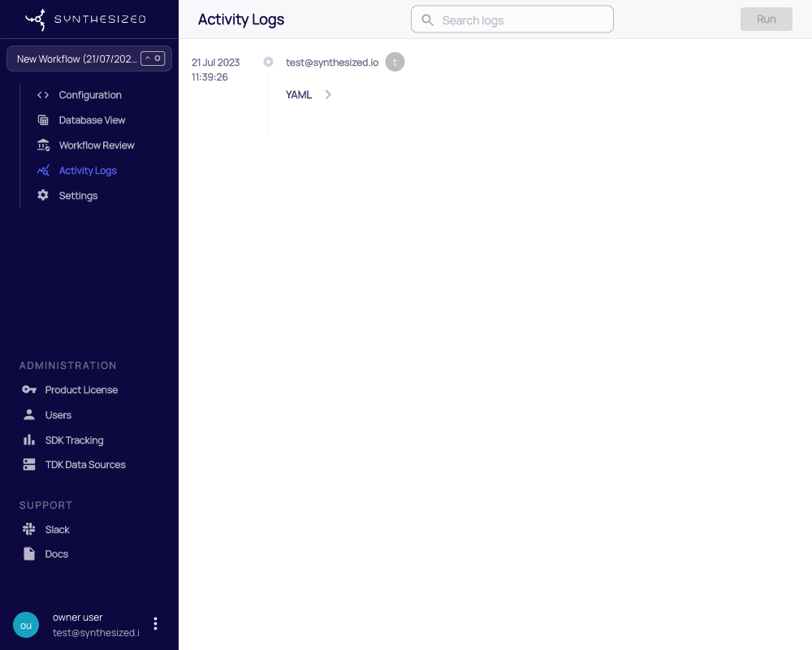
Task: Select Activity Logs in sidebar
Action: pyautogui.click(x=88, y=171)
